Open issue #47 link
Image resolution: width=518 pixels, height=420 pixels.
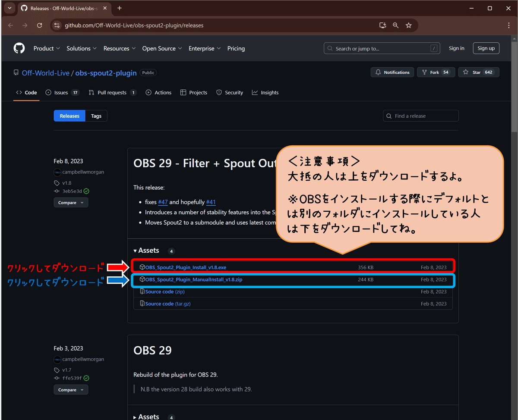163,202
